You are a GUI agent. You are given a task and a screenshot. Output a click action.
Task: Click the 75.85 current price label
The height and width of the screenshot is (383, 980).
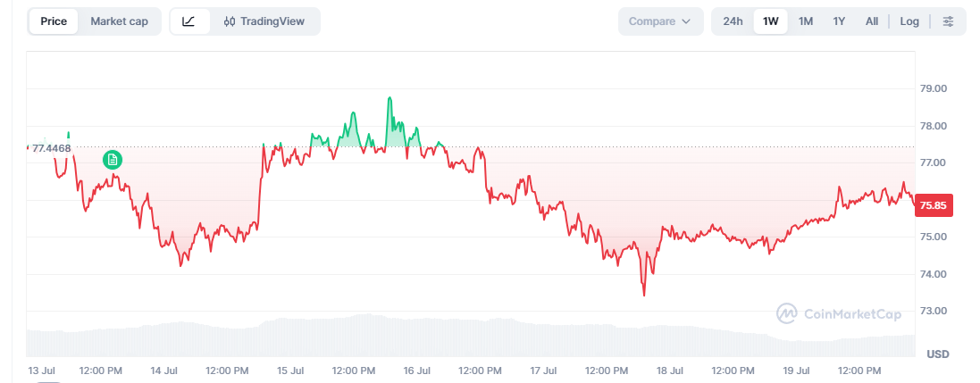[934, 205]
